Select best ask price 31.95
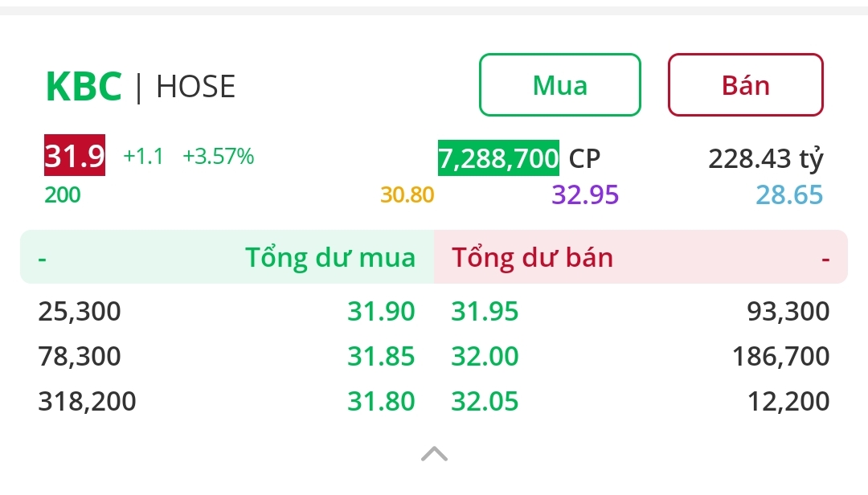Image resolution: width=868 pixels, height=495 pixels. tap(485, 311)
